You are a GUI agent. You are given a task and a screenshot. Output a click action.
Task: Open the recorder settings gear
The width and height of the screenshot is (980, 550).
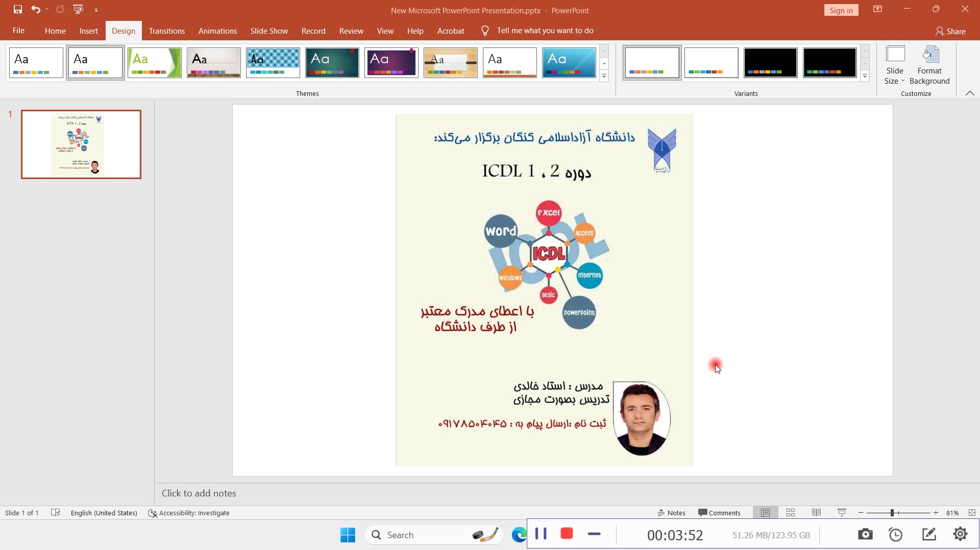(x=960, y=534)
